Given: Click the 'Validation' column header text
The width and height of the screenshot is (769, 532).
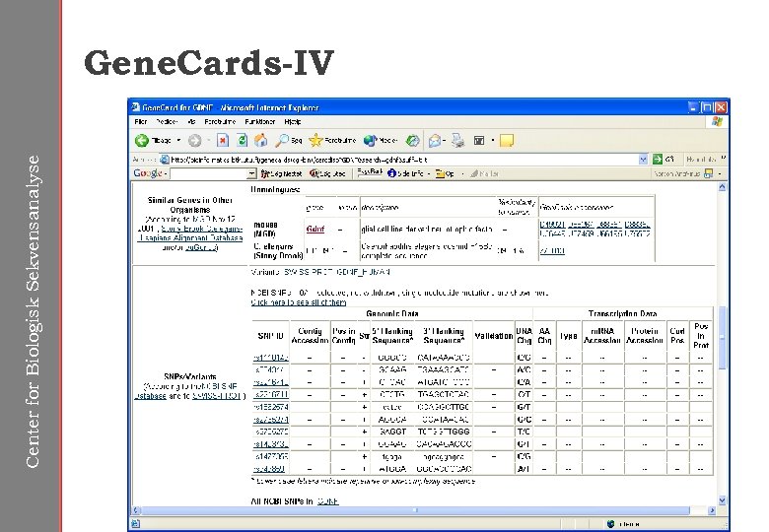Looking at the screenshot, I should pyautogui.click(x=493, y=336).
